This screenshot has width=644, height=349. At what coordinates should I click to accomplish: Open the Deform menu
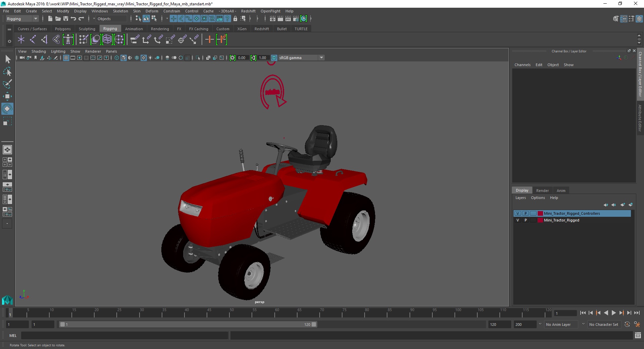pos(152,11)
